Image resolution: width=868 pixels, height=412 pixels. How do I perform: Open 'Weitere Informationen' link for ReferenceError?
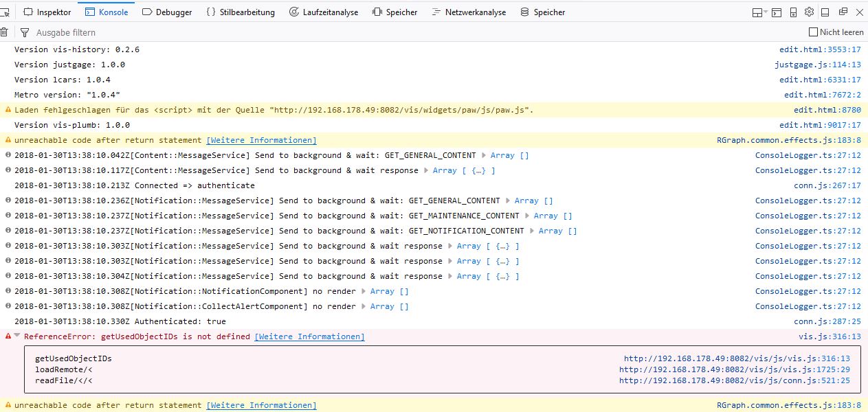[309, 336]
